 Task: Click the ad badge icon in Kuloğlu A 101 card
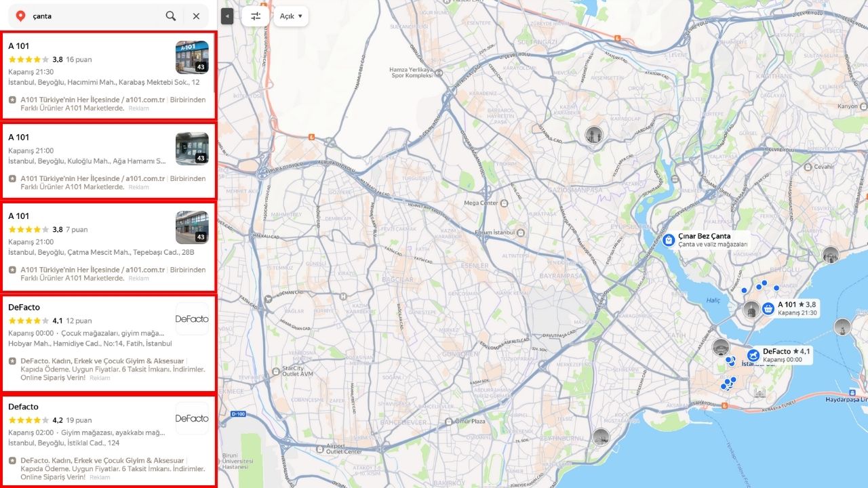12,179
